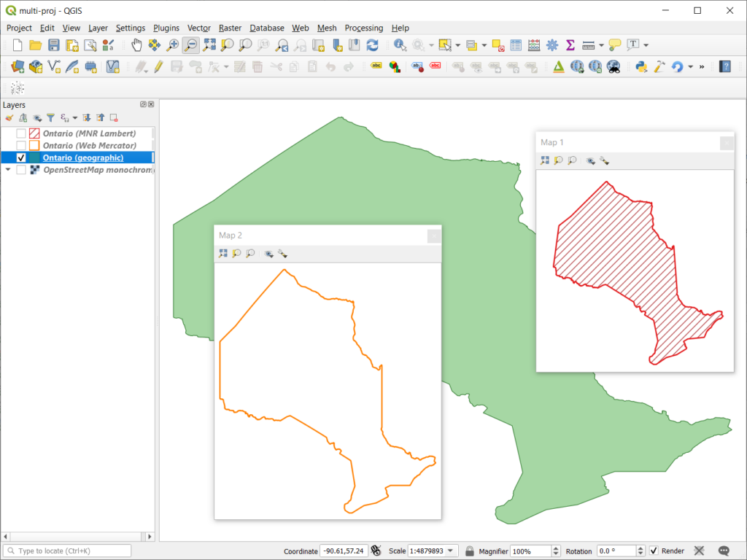
Task: Show the Ontario (Web Mercator) layer
Action: (20, 145)
